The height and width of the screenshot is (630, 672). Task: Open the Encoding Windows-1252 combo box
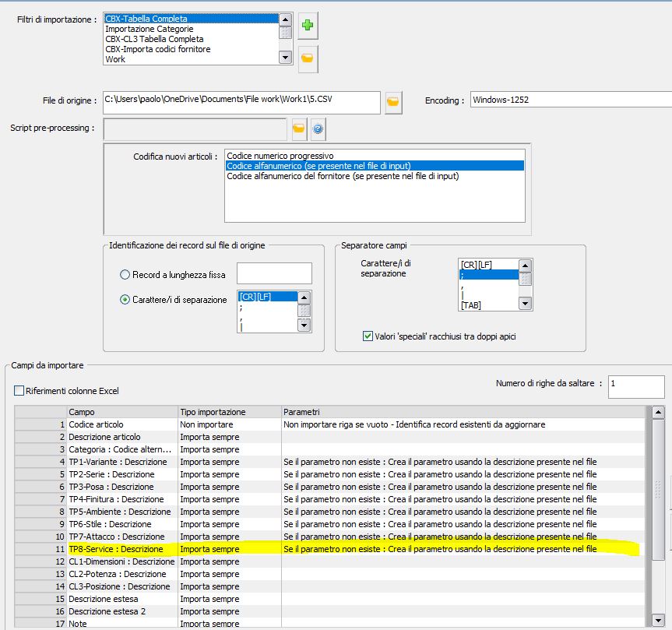(570, 100)
